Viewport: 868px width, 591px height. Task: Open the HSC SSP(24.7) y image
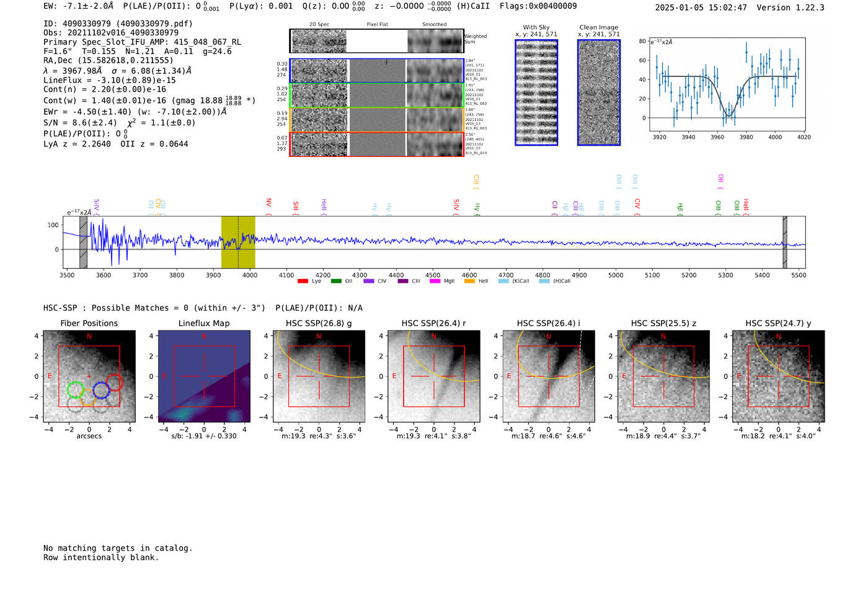[x=779, y=376]
